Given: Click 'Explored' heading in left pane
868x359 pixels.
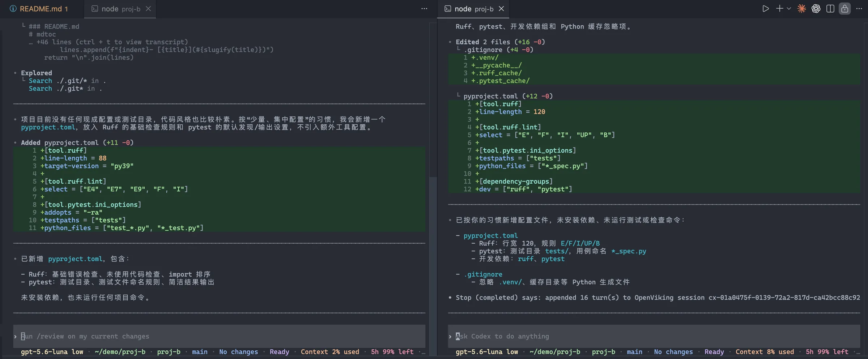Looking at the screenshot, I should point(37,73).
